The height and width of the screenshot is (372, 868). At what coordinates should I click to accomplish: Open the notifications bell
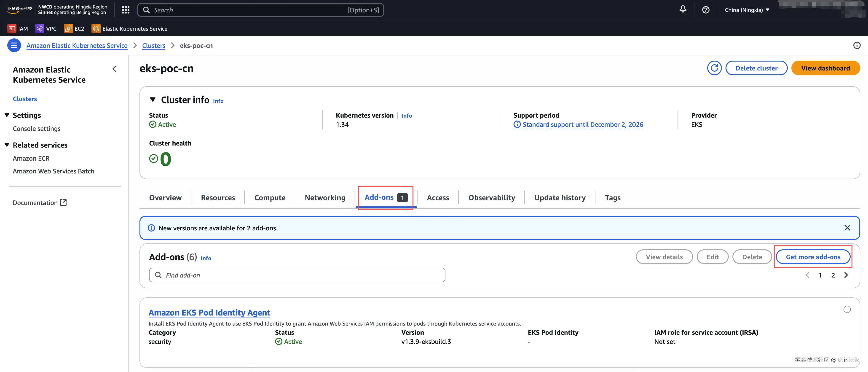(x=683, y=9)
